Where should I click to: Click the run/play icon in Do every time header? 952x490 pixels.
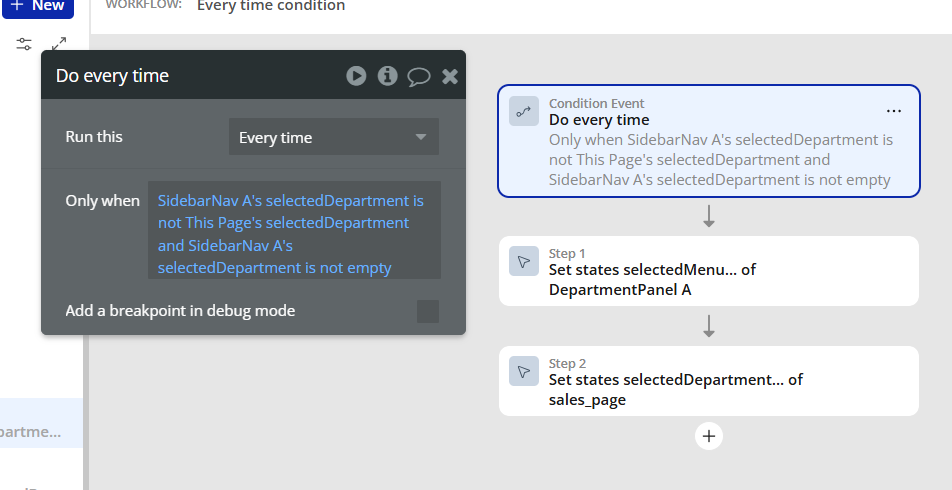pyautogui.click(x=356, y=76)
